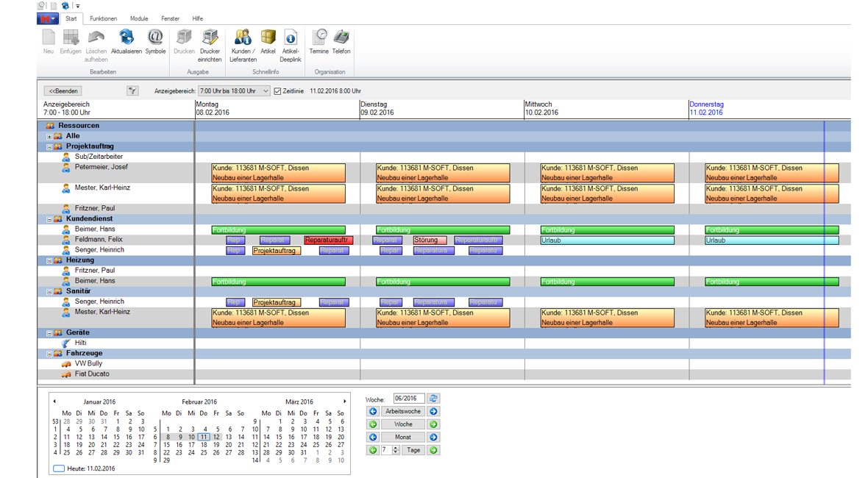This screenshot has height=478, width=868.
Task: Open the Symbole icon in ribbon
Action: click(155, 38)
